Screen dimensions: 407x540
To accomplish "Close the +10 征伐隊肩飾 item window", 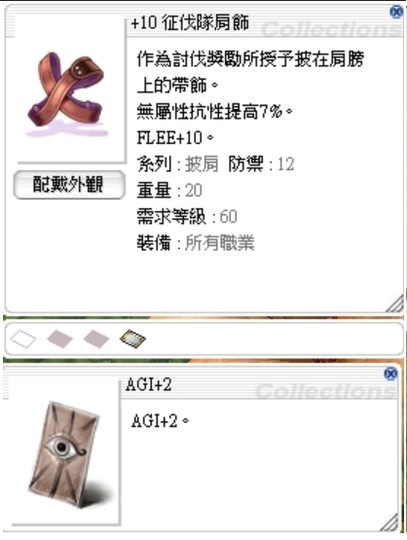I will 396,12.
